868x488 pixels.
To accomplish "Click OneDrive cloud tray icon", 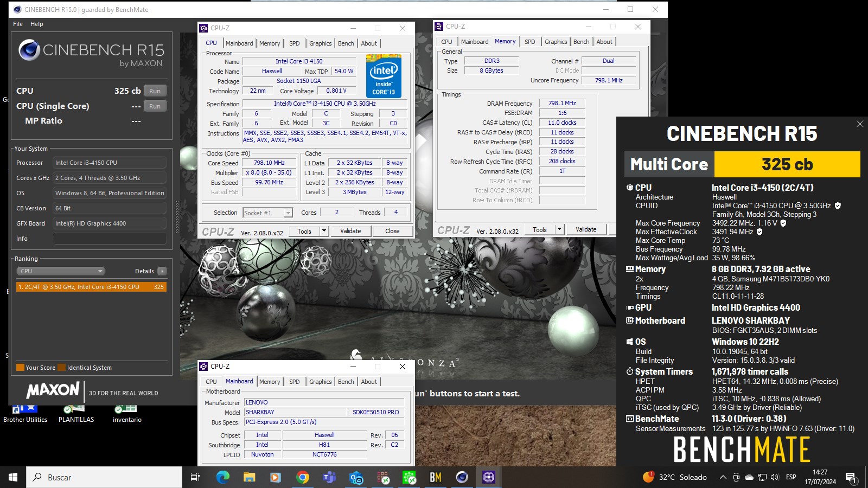I will (749, 477).
